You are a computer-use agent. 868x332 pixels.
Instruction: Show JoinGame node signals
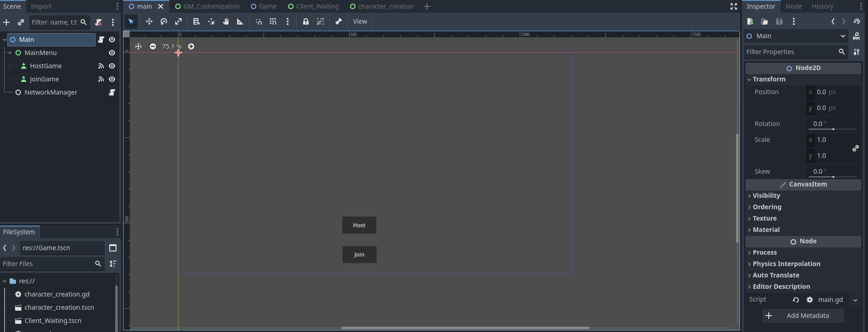[101, 79]
